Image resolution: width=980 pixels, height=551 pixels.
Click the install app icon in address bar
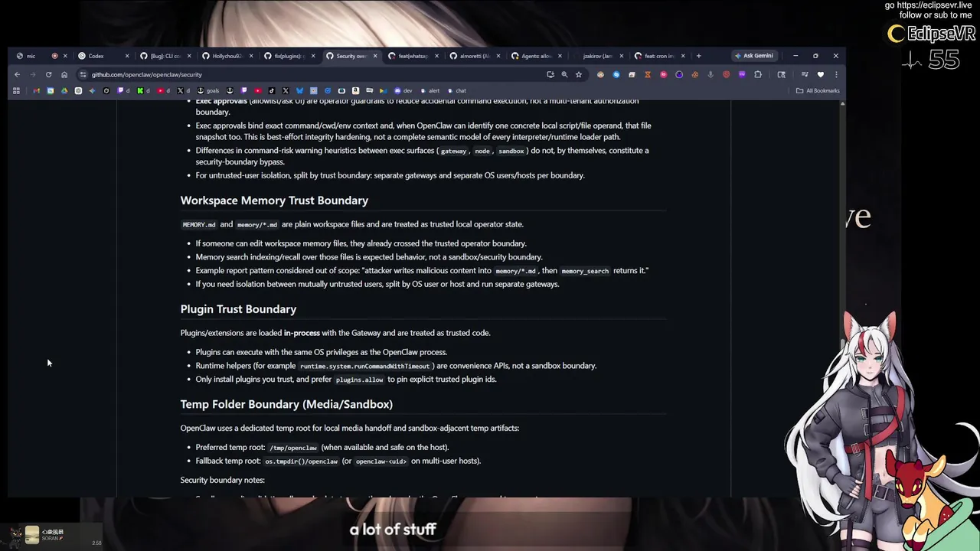(x=550, y=74)
